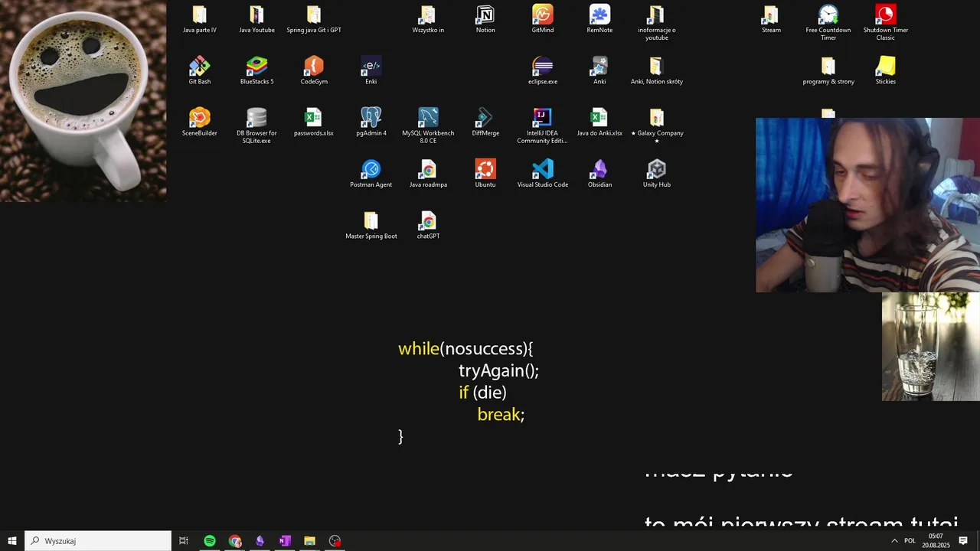
Task: Open Git Bash desktop icon
Action: coord(199,71)
